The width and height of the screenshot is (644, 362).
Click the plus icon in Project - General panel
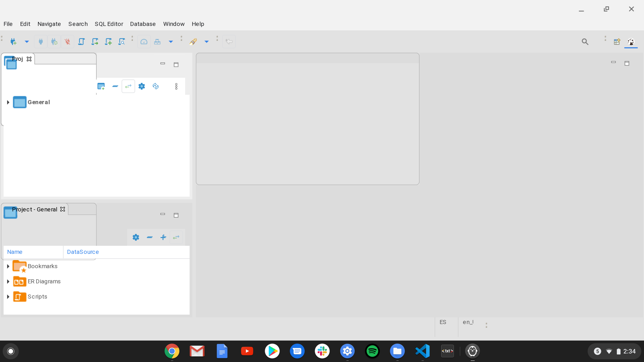click(x=163, y=237)
